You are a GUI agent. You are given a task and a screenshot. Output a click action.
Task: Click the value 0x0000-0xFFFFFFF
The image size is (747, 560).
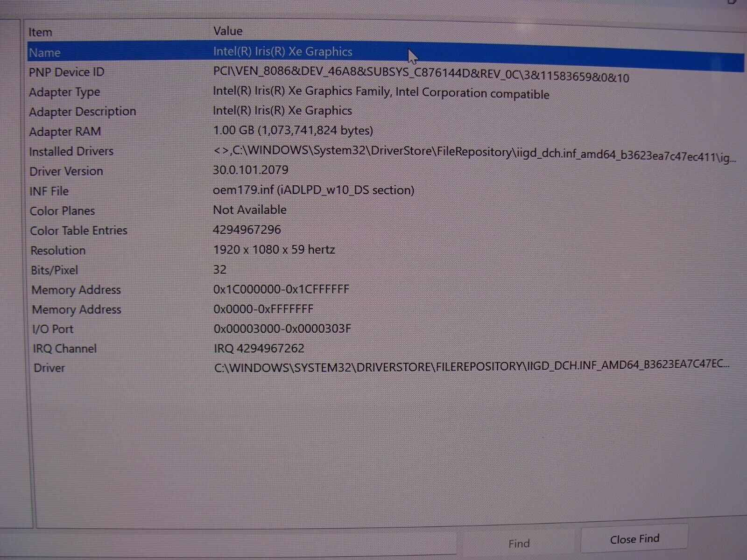[x=263, y=309]
